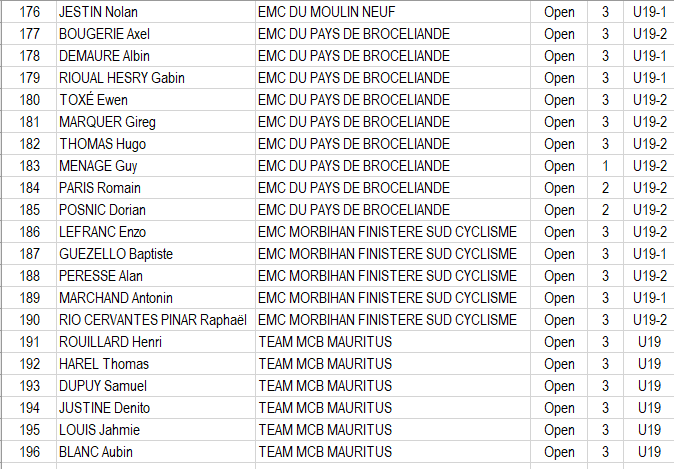Click TOXÉ Ewen name cell
The image size is (674, 469).
click(x=156, y=100)
